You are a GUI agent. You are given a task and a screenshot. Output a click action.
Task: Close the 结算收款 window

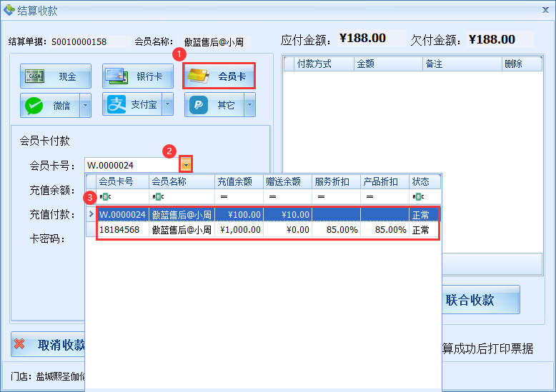[x=545, y=10]
